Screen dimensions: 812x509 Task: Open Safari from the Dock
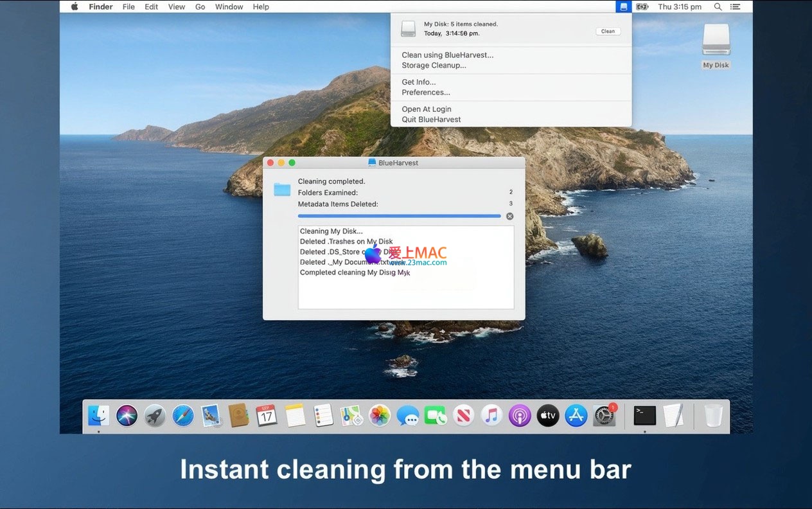pyautogui.click(x=182, y=416)
